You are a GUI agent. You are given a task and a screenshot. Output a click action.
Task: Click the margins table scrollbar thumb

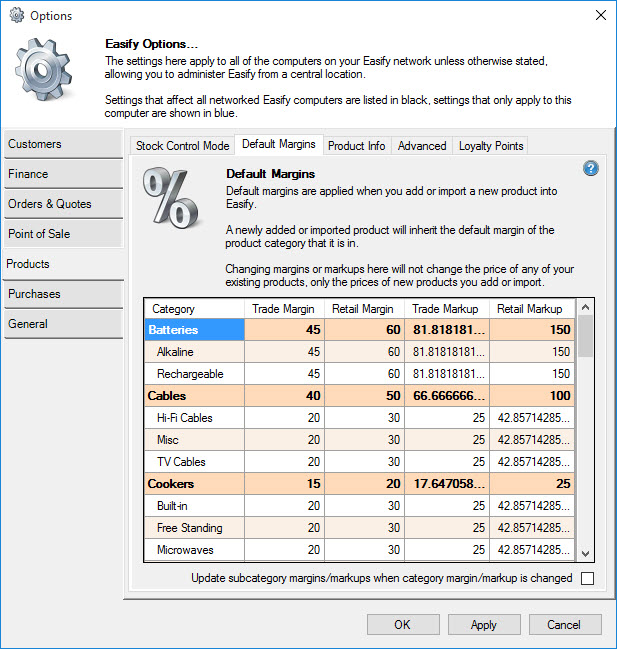coord(585,336)
